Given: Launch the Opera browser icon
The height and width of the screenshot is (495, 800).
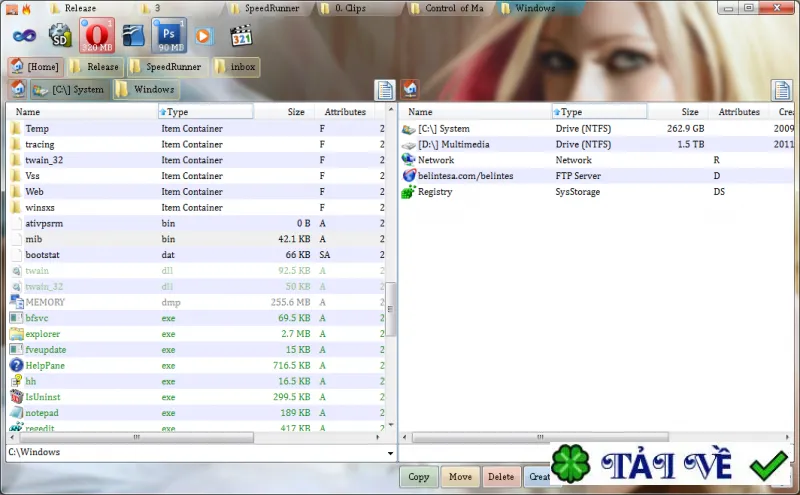Looking at the screenshot, I should click(x=97, y=35).
